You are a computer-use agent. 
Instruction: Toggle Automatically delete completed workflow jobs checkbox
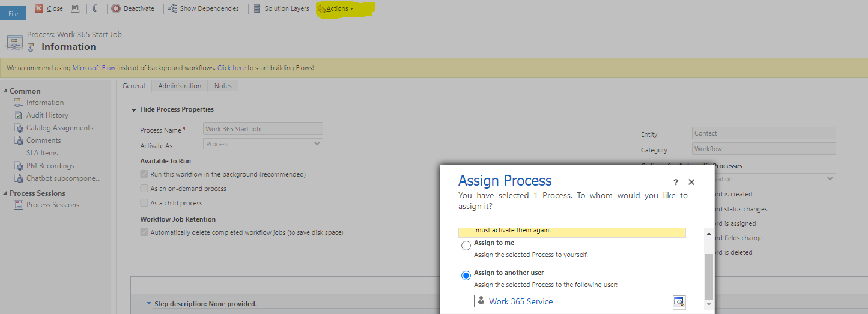pos(144,232)
